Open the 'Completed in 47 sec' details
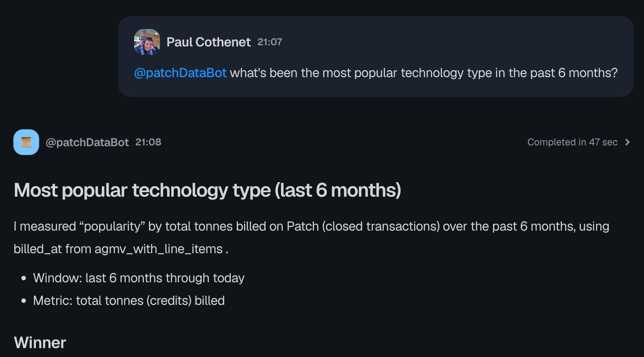The height and width of the screenshot is (357, 644). [x=572, y=142]
